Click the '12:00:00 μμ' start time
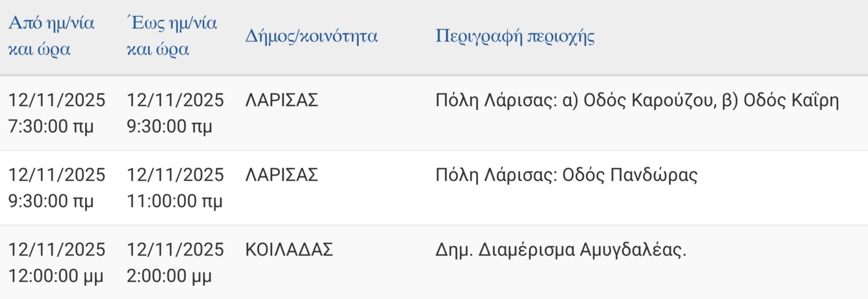This screenshot has height=299, width=868. tap(56, 276)
